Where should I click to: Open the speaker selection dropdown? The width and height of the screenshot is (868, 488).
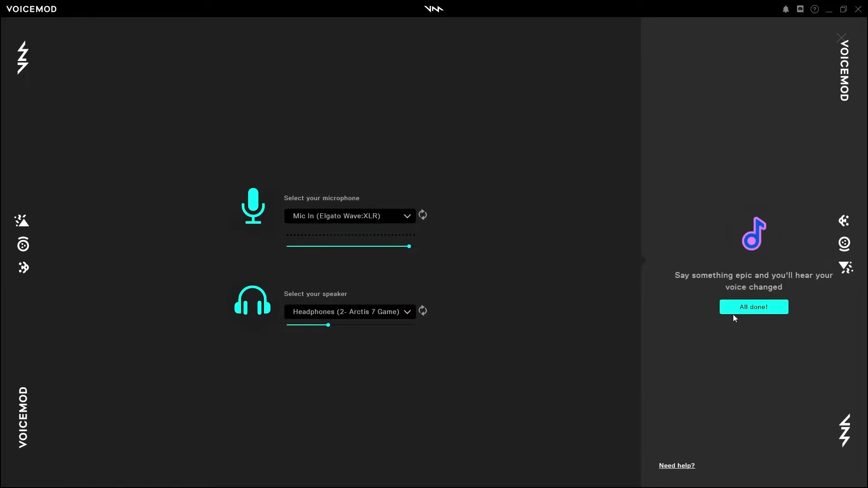tap(350, 312)
